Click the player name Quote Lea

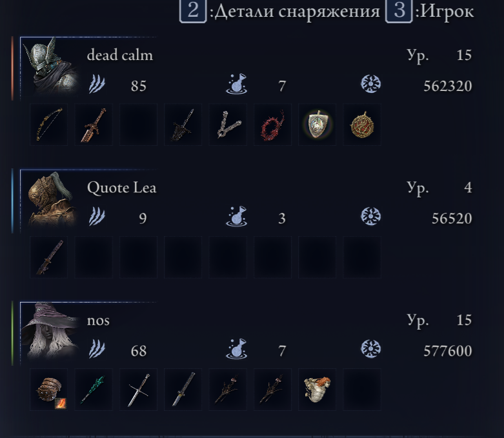(121, 188)
